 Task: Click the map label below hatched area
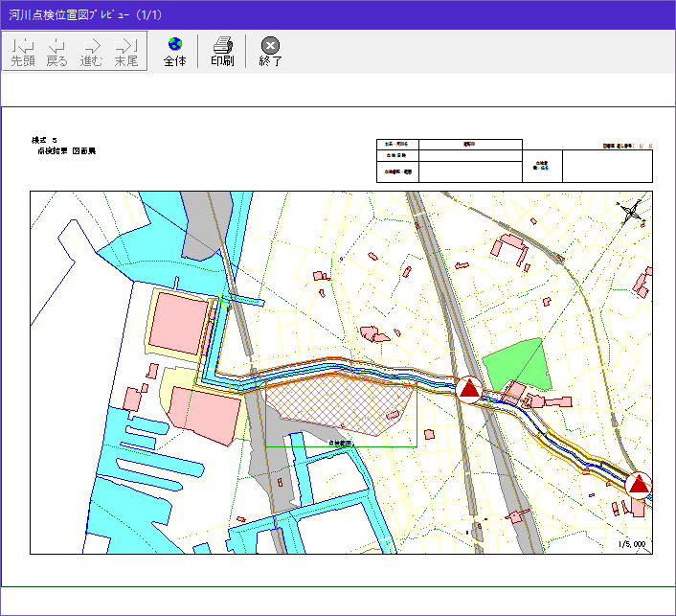coord(340,444)
